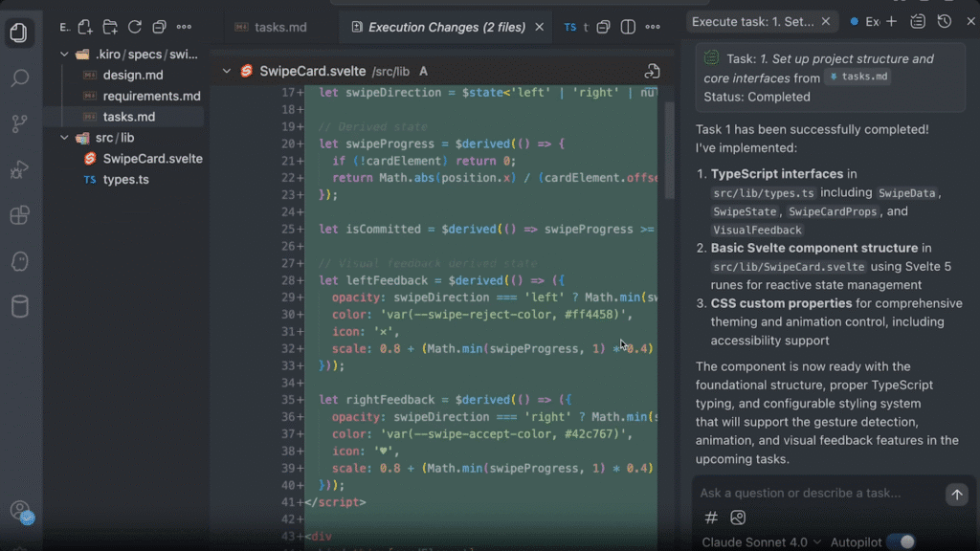Close the Execute task chat tab
980x551 pixels.
click(826, 22)
